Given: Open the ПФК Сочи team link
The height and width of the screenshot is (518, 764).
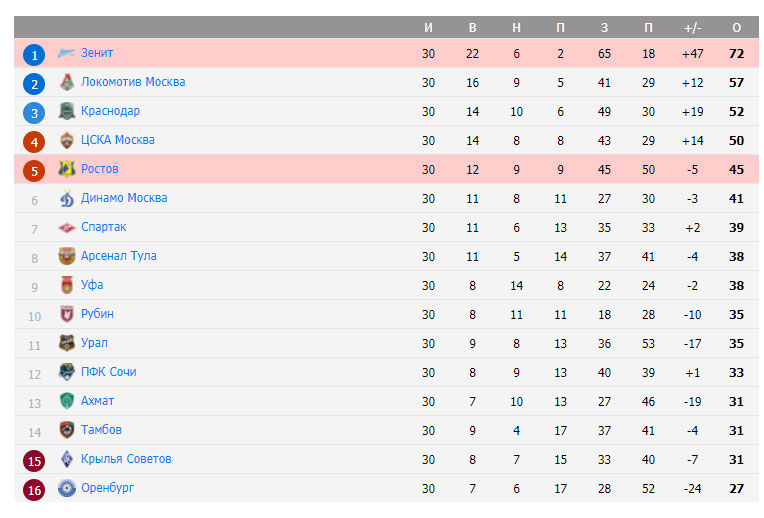Looking at the screenshot, I should click(109, 372).
